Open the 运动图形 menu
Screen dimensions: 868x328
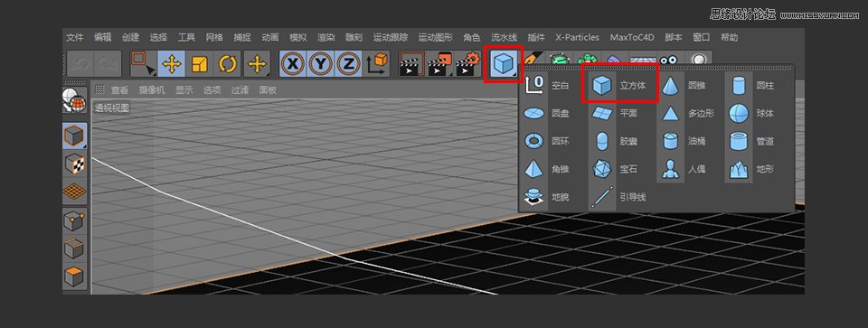435,38
